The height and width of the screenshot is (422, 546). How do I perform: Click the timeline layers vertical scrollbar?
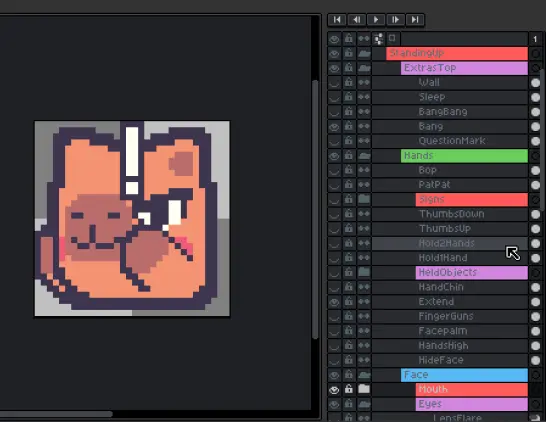[543, 139]
